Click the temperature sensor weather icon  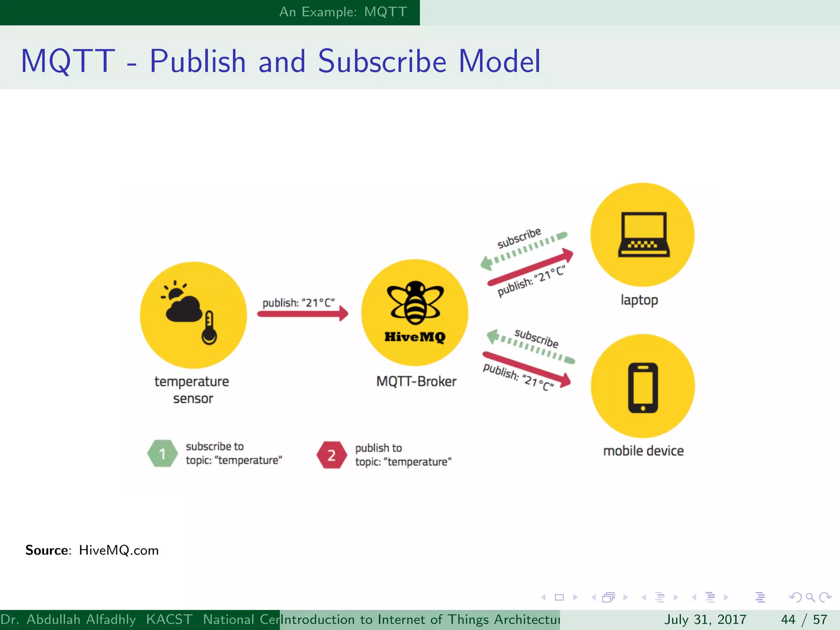pos(193,315)
